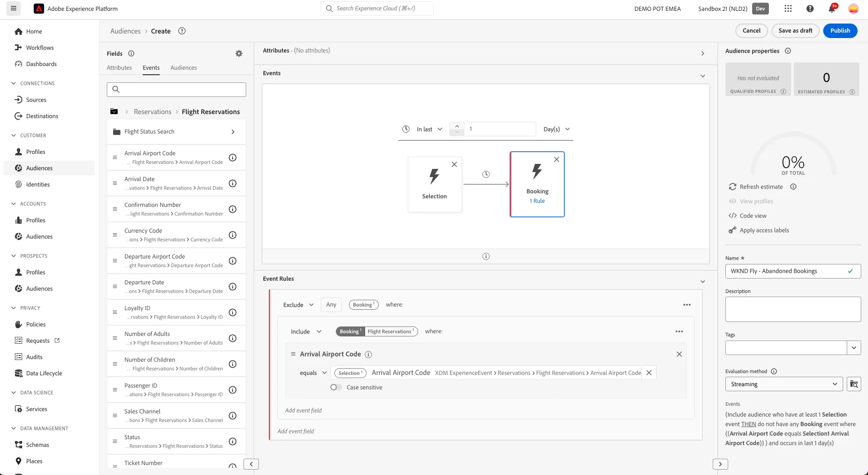Open the Exclude dropdown

(x=298, y=305)
